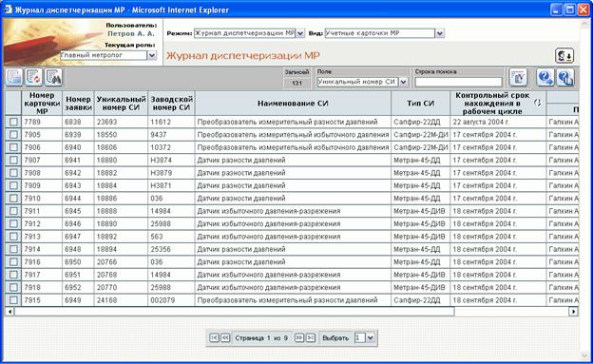Tick checkbox for card 7906

[13, 147]
